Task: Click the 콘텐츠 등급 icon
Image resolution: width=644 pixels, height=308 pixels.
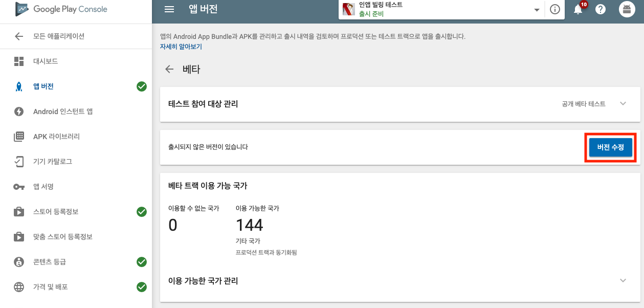Action: click(19, 262)
